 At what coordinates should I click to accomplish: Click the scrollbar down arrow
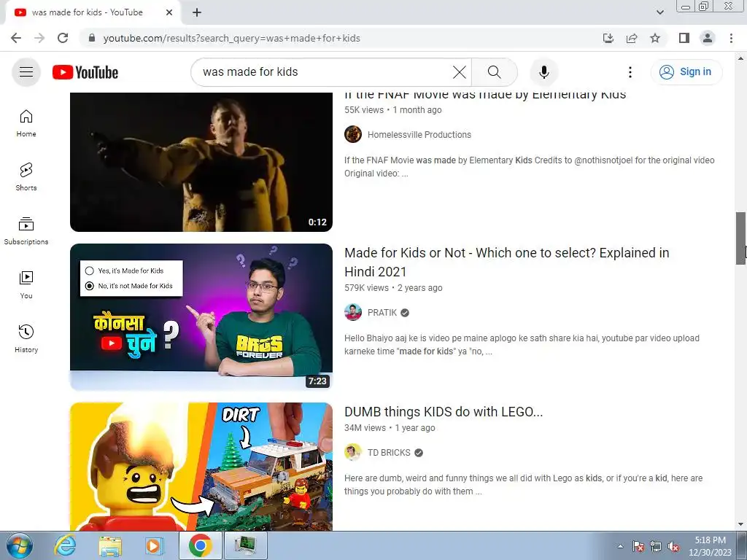[x=741, y=524]
